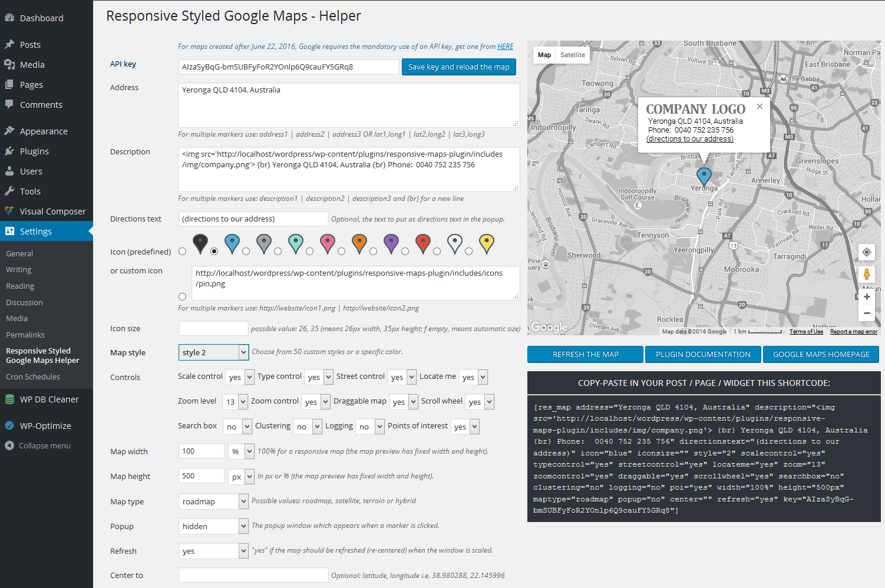Image resolution: width=885 pixels, height=588 pixels.
Task: Expand the Zoom level dropdown
Action: [235, 402]
